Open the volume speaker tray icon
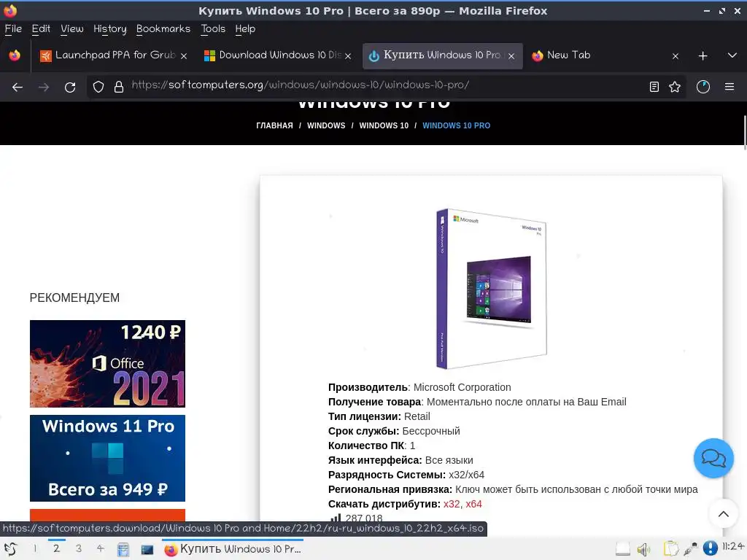 [643, 550]
